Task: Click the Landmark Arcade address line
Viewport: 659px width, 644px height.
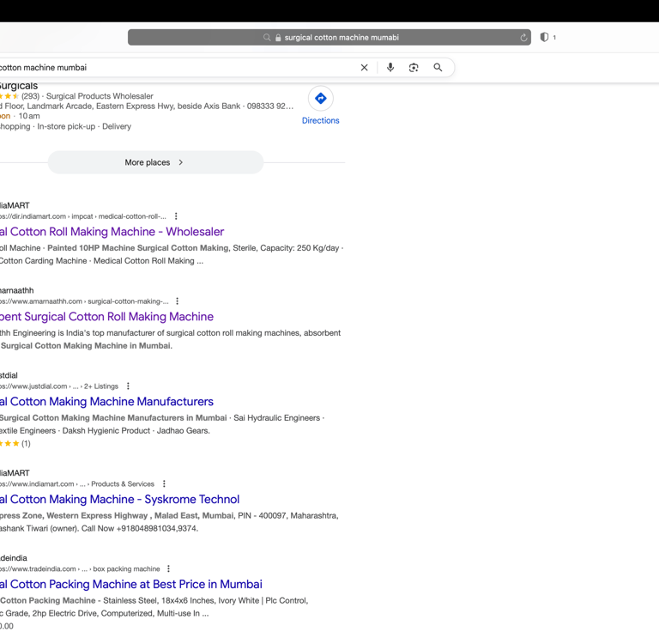Action: pyautogui.click(x=147, y=106)
